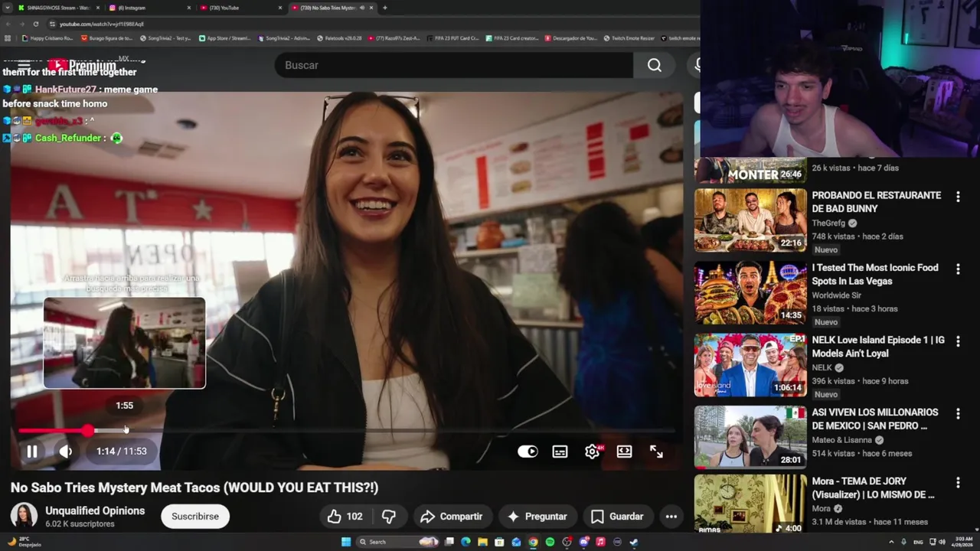Open Happy Cristiano Ro... bookmark
The image size is (980, 551).
[x=47, y=38]
